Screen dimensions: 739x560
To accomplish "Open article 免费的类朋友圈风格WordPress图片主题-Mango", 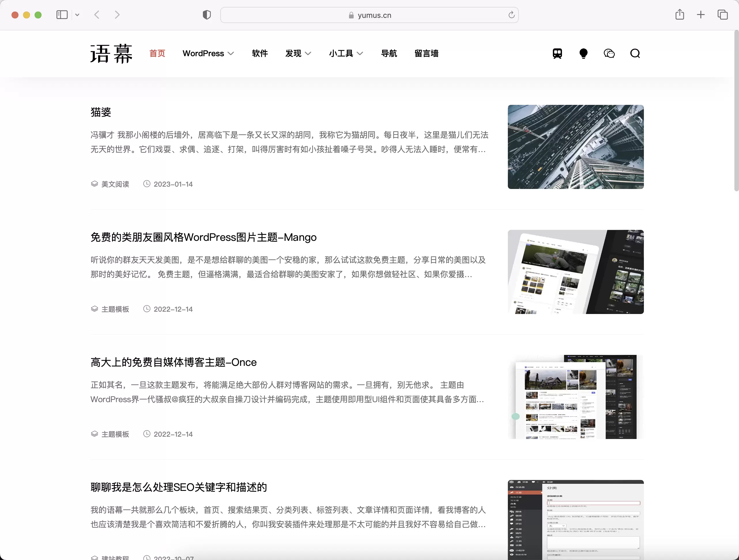I will pyautogui.click(x=203, y=237).
